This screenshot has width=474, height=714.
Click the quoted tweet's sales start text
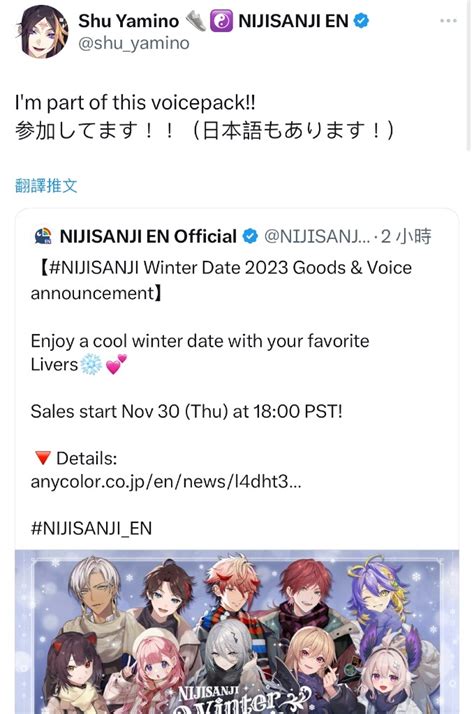(x=186, y=411)
